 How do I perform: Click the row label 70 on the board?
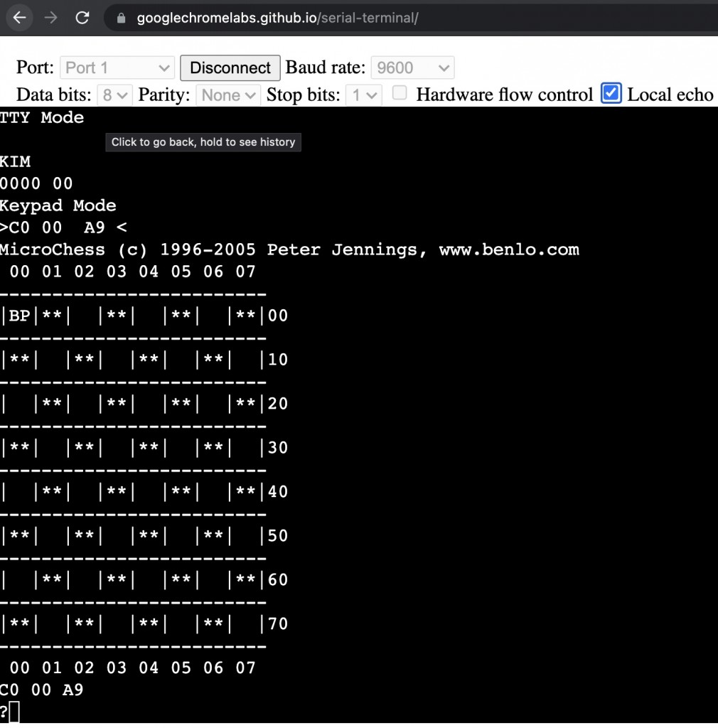[277, 624]
